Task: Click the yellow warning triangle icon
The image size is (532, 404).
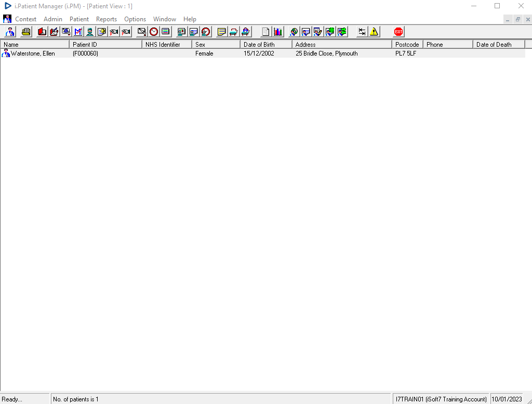Action: tap(374, 32)
